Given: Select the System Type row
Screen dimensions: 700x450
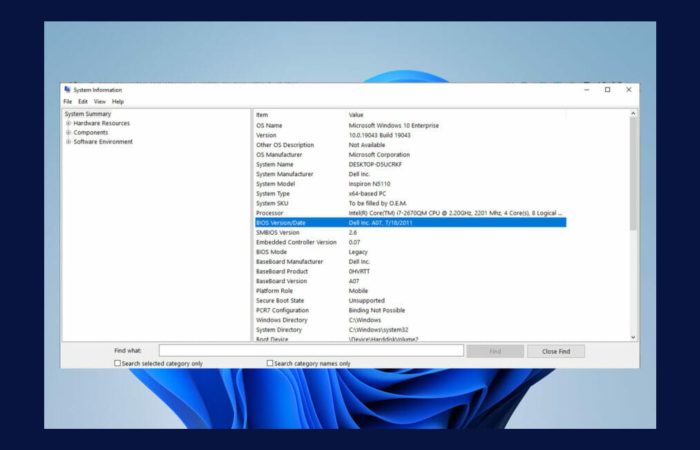Looking at the screenshot, I should pyautogui.click(x=410, y=194).
